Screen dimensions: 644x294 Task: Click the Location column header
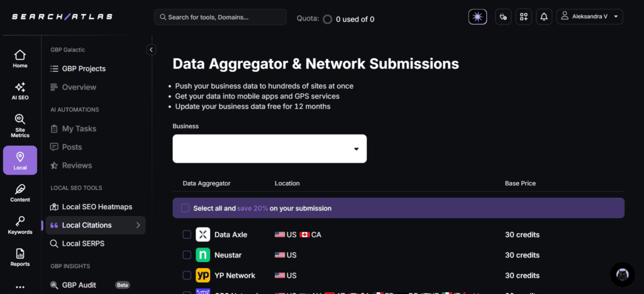(287, 183)
